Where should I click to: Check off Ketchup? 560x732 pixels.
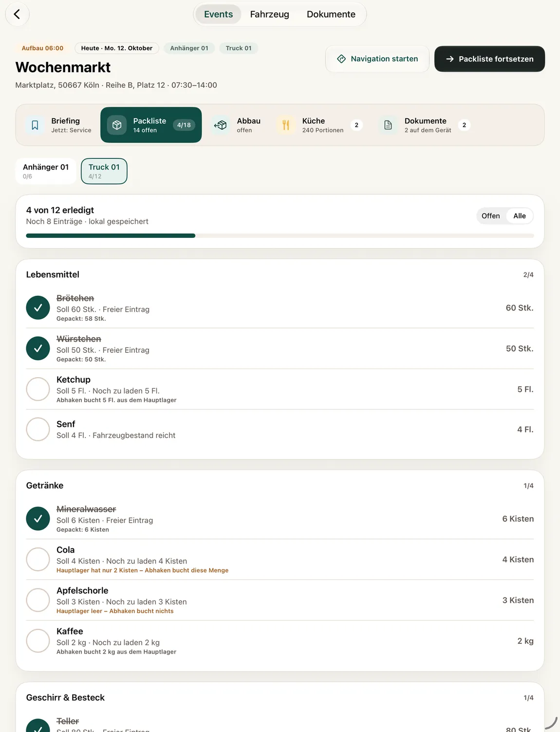[38, 389]
